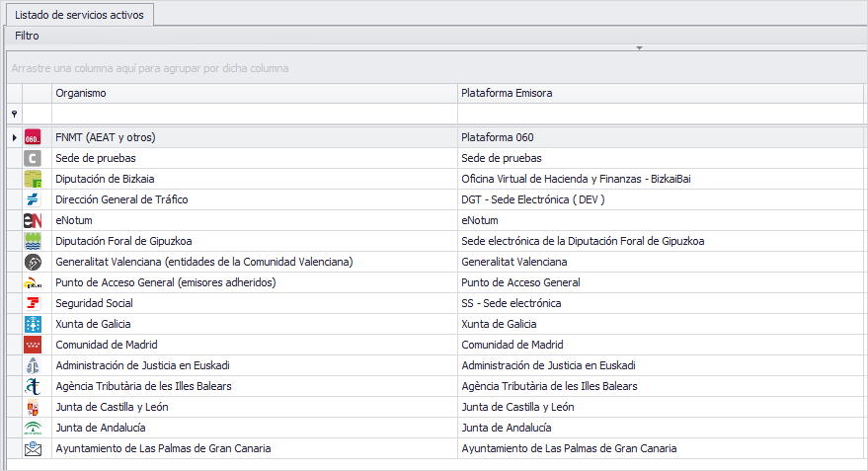Click the Sede de pruebas platform cell
The height and width of the screenshot is (471, 868).
pyautogui.click(x=661, y=158)
